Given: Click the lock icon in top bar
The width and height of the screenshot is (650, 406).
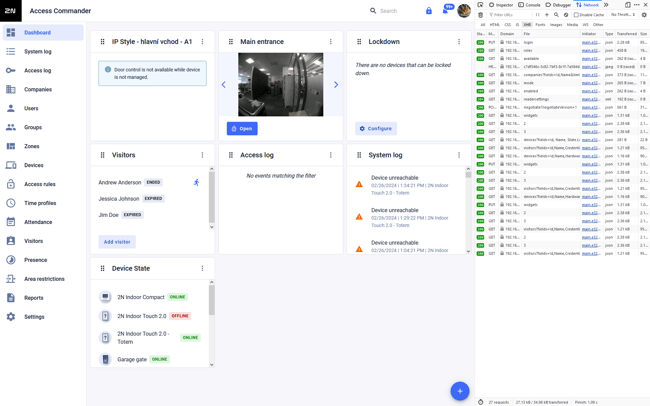Looking at the screenshot, I should pos(429,11).
